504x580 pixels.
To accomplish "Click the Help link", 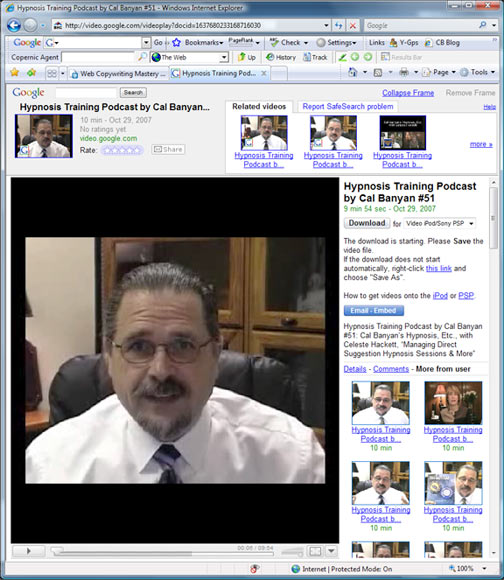I will [490, 107].
